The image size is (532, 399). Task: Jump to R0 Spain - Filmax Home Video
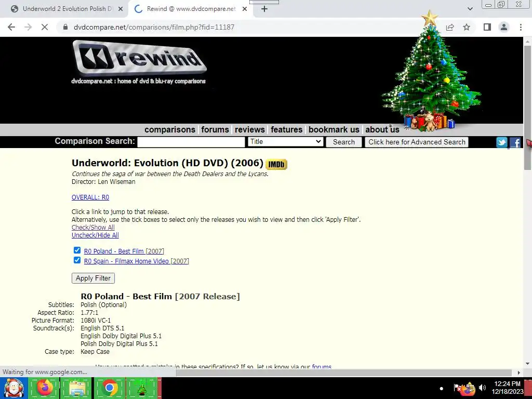click(137, 261)
